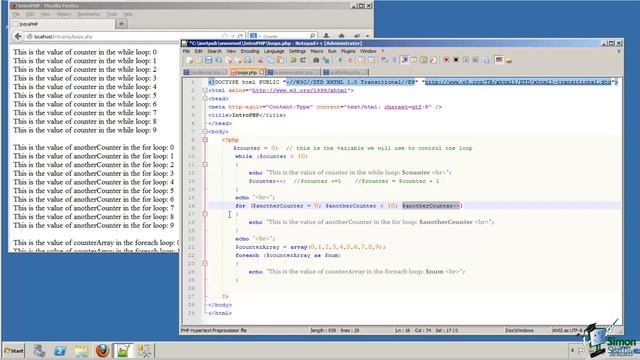Collapse the php block fold marker on line 8
The height and width of the screenshot is (360, 640).
(x=205, y=140)
